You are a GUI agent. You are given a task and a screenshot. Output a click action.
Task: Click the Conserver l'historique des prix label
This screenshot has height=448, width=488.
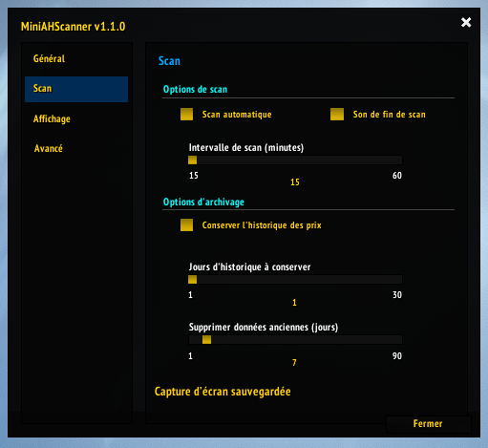click(262, 225)
